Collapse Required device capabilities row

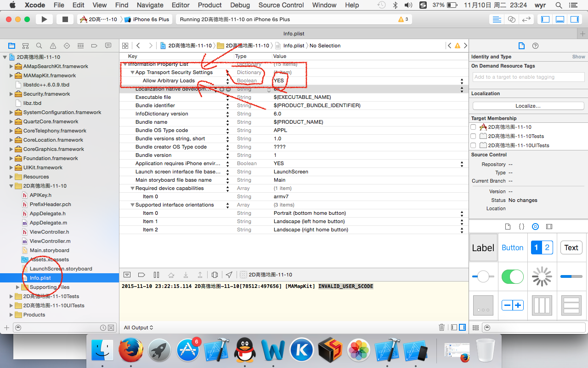click(132, 189)
